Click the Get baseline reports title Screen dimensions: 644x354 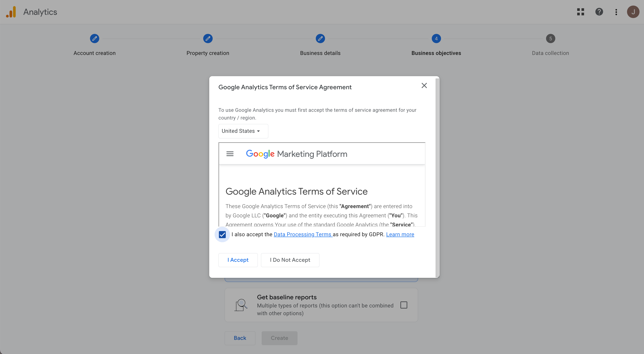(x=287, y=297)
